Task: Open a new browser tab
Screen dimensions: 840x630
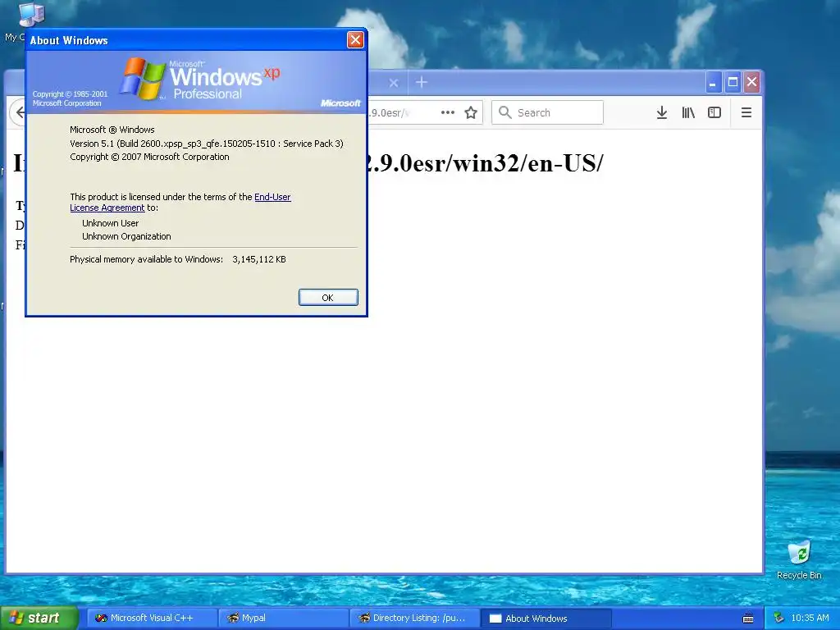Action: 422,83
